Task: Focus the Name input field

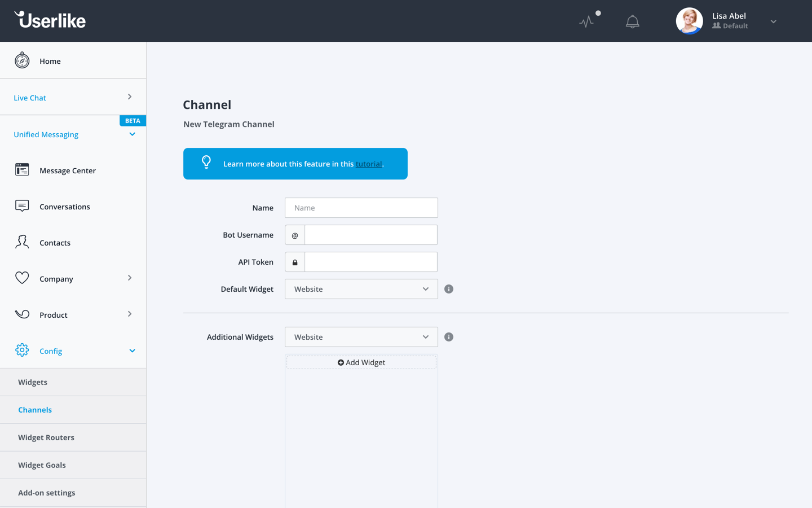Action: pos(361,208)
